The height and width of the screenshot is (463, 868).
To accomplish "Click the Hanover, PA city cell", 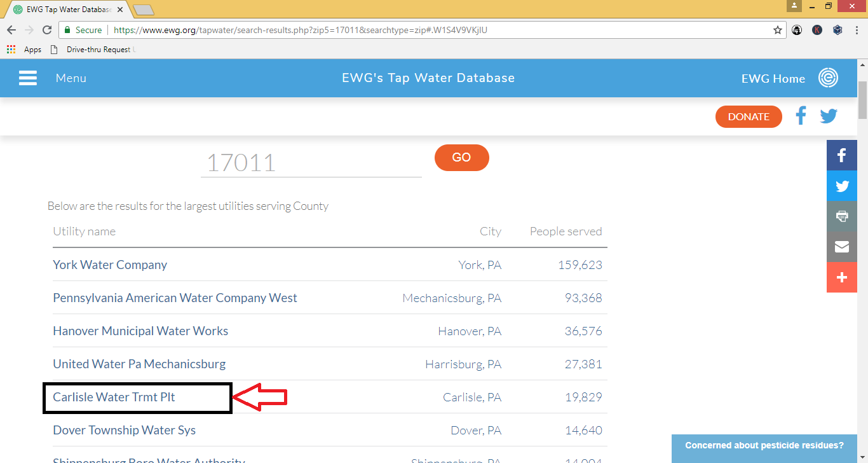I will (x=470, y=331).
